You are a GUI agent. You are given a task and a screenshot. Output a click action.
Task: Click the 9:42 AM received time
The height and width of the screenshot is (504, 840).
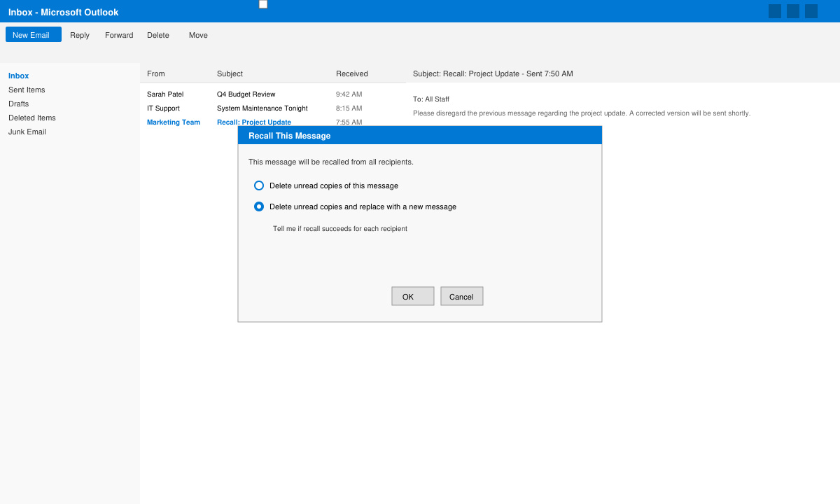pyautogui.click(x=349, y=94)
